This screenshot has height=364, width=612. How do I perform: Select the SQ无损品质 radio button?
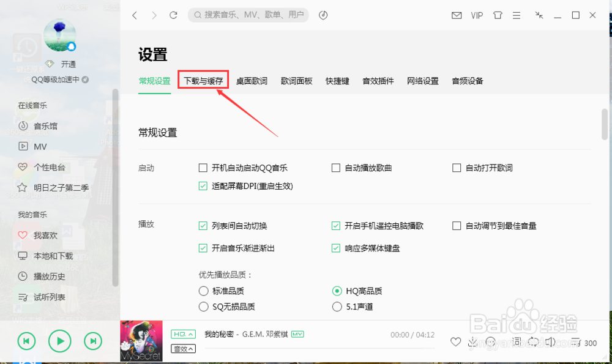point(203,306)
